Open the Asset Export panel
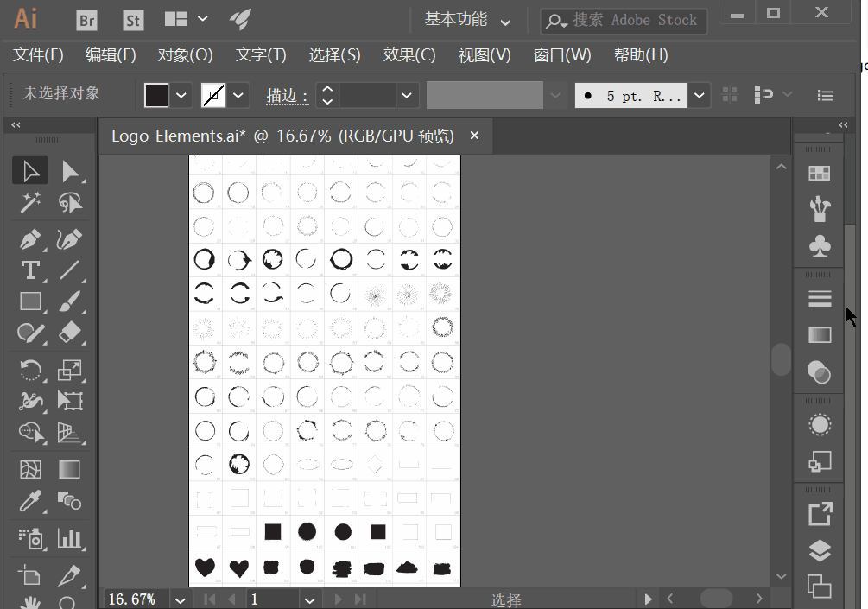 [820, 514]
